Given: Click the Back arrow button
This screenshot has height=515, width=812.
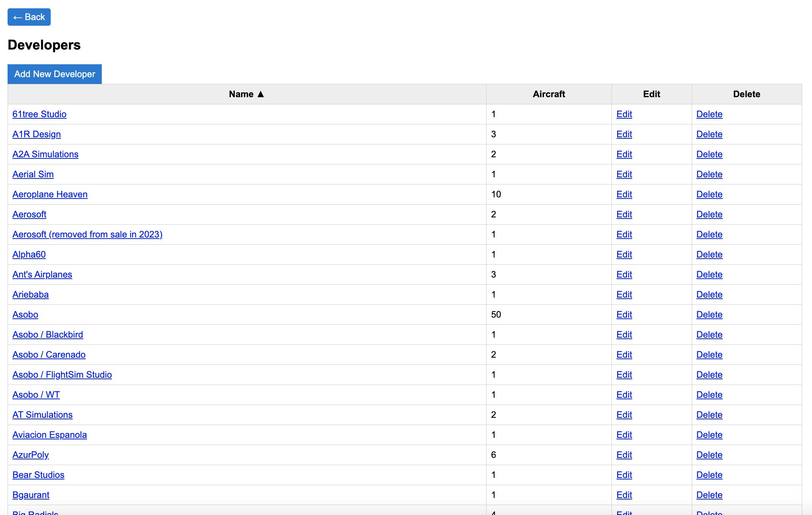Looking at the screenshot, I should pos(29,17).
